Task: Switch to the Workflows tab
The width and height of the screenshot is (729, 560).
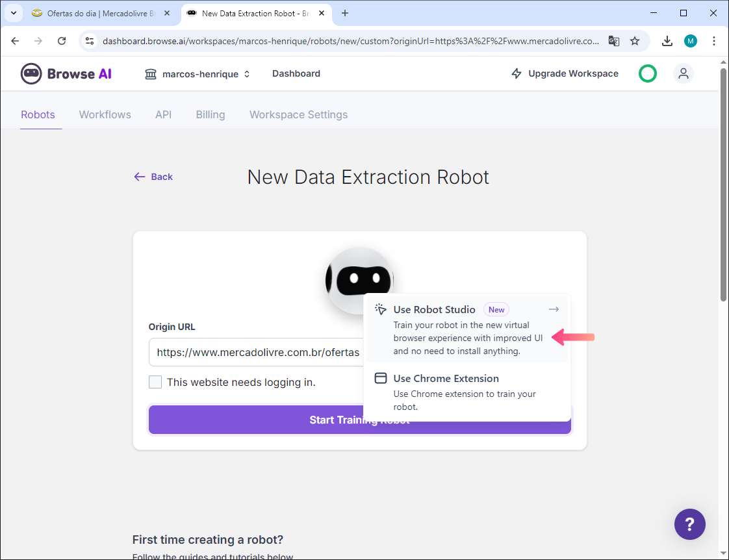Action: point(105,115)
